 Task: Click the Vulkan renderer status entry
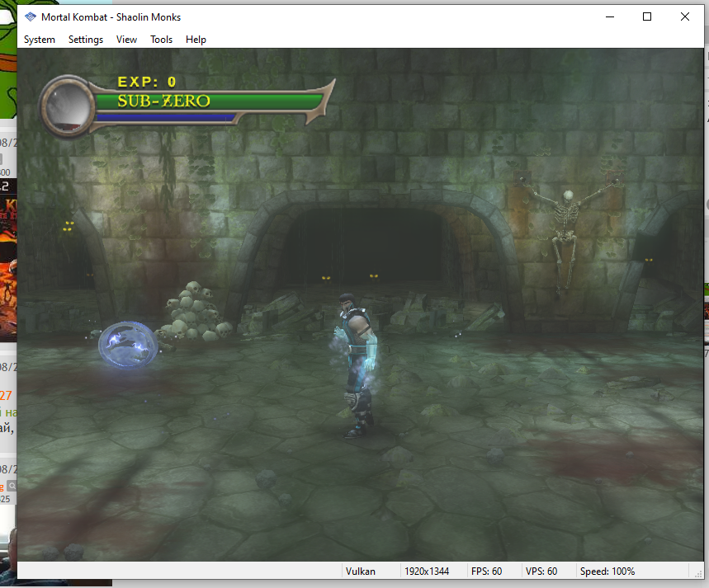361,572
